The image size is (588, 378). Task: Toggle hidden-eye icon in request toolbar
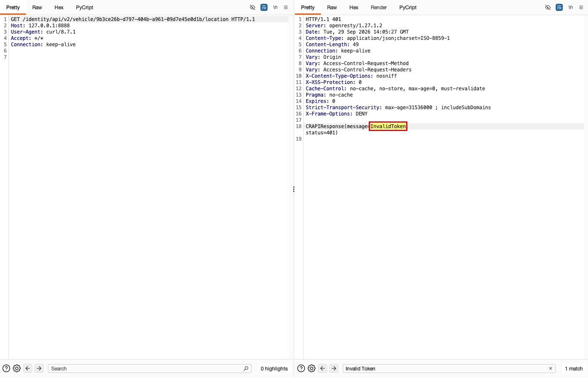[252, 8]
